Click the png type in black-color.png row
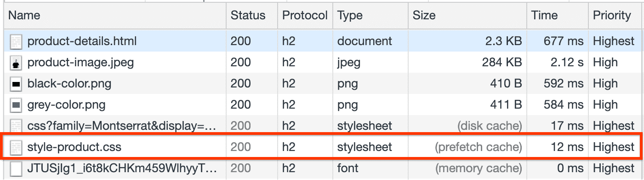644x180 pixels. pos(348,84)
